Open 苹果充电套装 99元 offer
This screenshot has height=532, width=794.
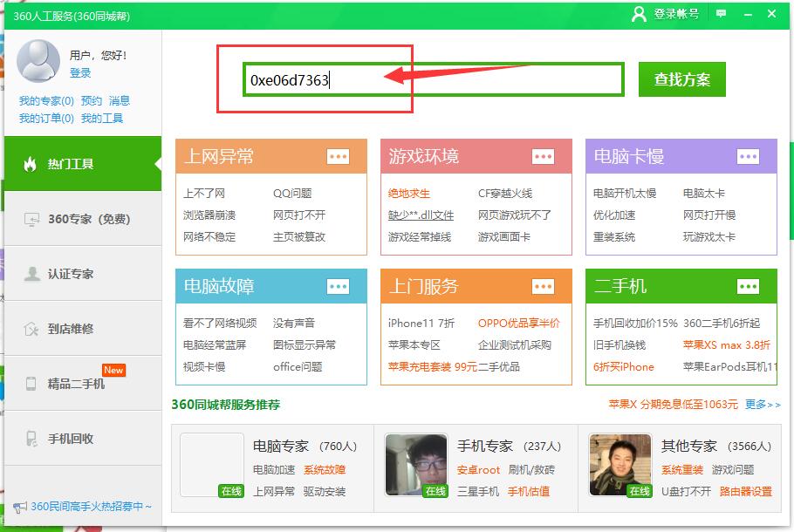point(433,367)
